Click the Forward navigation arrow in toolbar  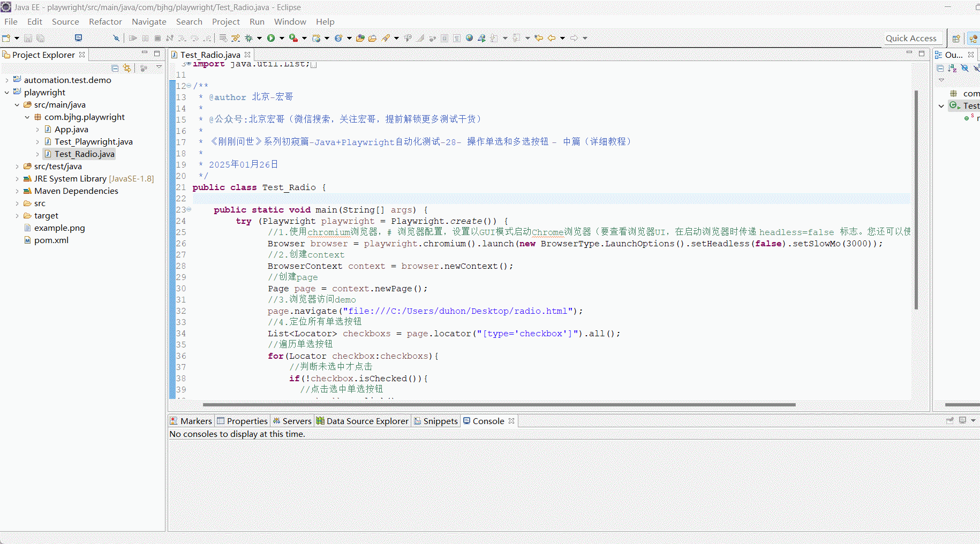[574, 38]
